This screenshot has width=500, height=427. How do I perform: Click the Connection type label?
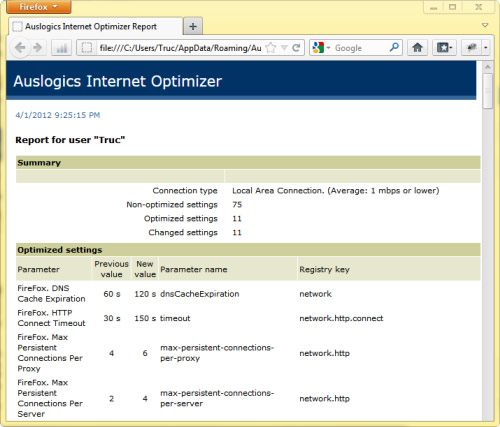pyautogui.click(x=185, y=191)
